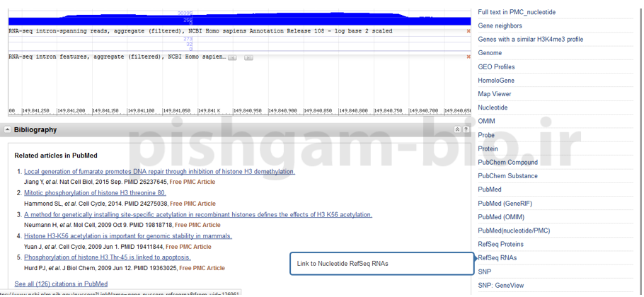Open the RefSeq RNAs related link
The width and height of the screenshot is (644, 297).
pyautogui.click(x=498, y=258)
